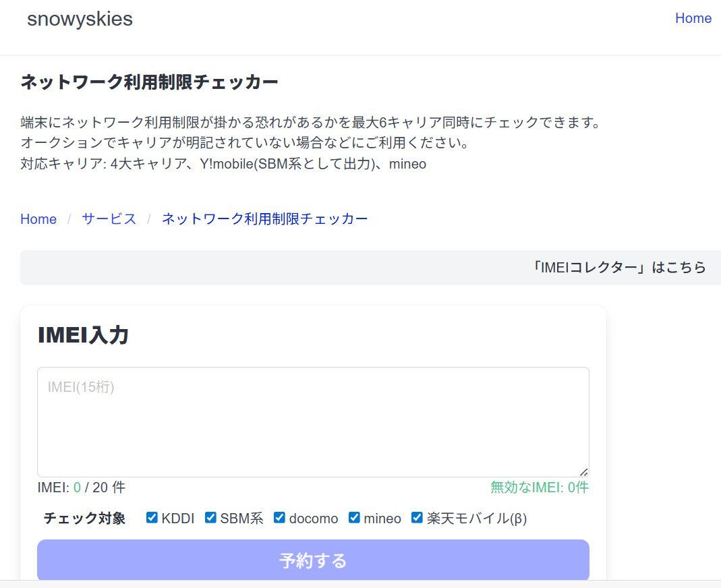Viewport: 721px width, 588px height.
Task: Go to Home via the breadcrumb
Action: [38, 219]
